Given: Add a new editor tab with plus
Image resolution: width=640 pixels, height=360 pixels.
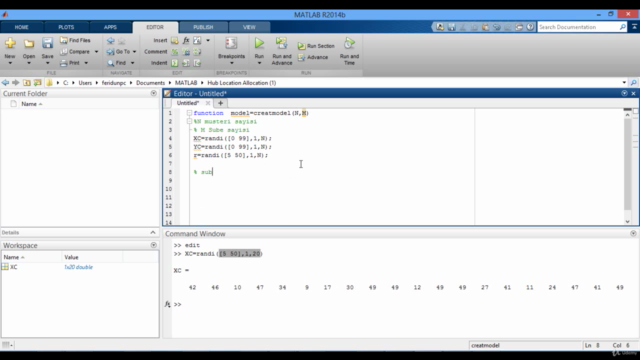Looking at the screenshot, I should coord(220,103).
